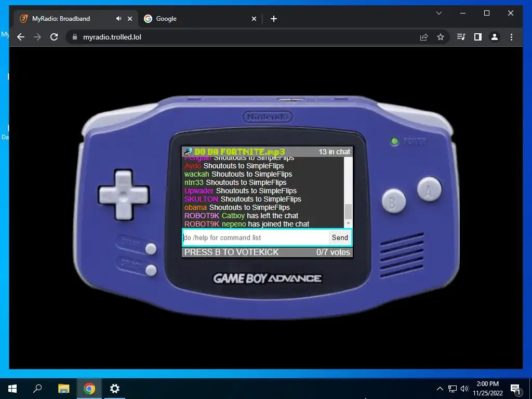This screenshot has width=532, height=399.
Task: Reload the myradio page
Action: coord(54,37)
